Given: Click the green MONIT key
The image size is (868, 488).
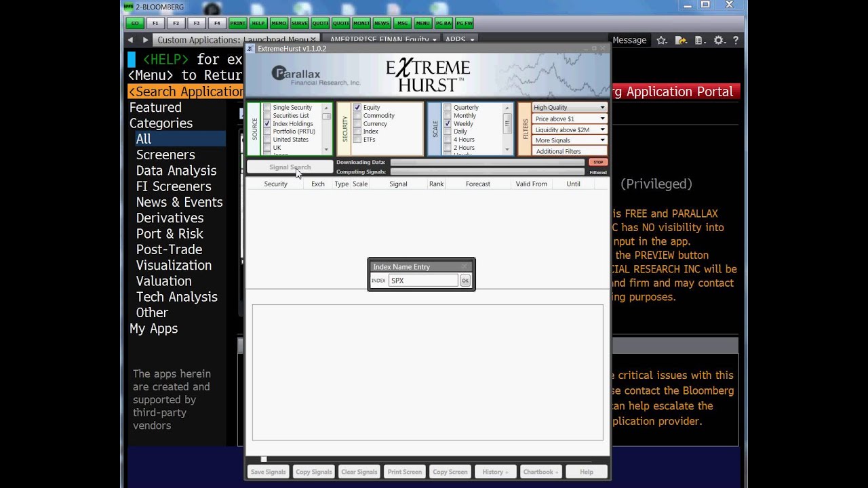Looking at the screenshot, I should click(x=361, y=23).
